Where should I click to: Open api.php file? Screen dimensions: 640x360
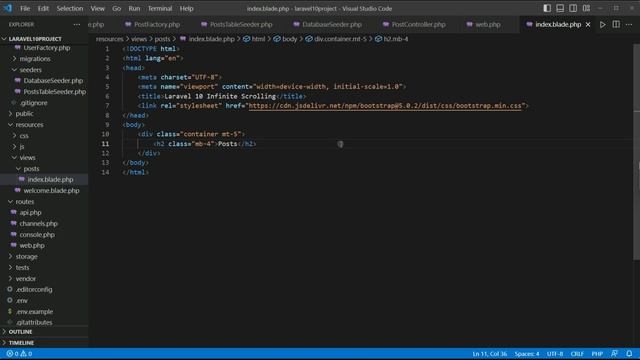pyautogui.click(x=30, y=213)
